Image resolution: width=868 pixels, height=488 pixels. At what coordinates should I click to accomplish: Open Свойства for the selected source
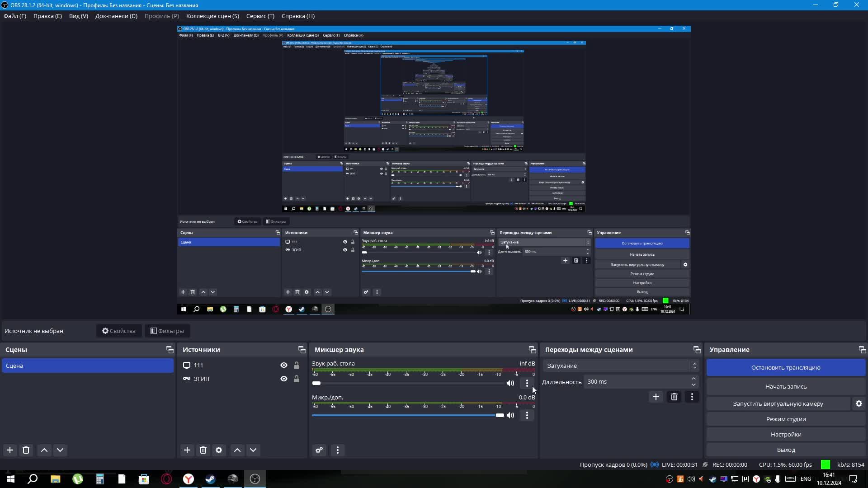[119, 331]
